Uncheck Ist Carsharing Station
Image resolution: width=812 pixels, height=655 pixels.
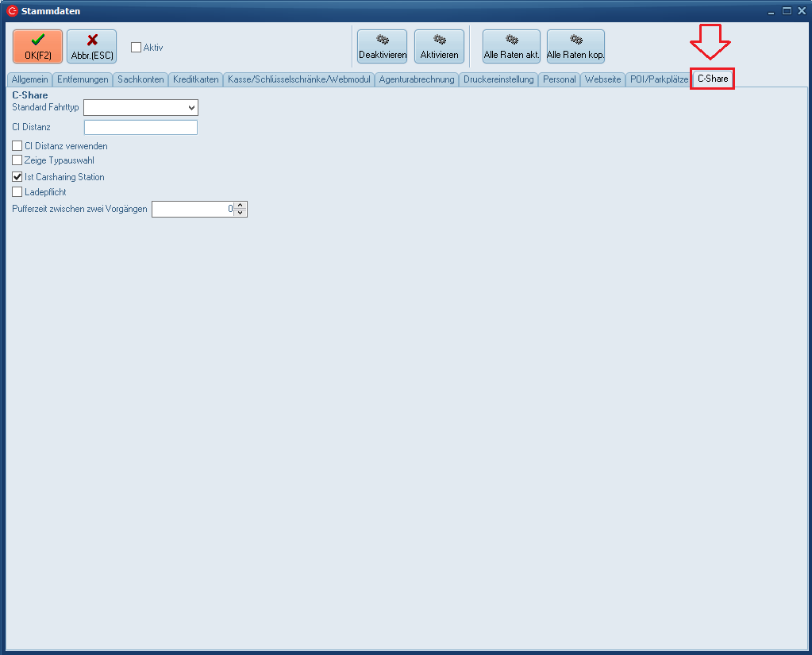(x=17, y=177)
